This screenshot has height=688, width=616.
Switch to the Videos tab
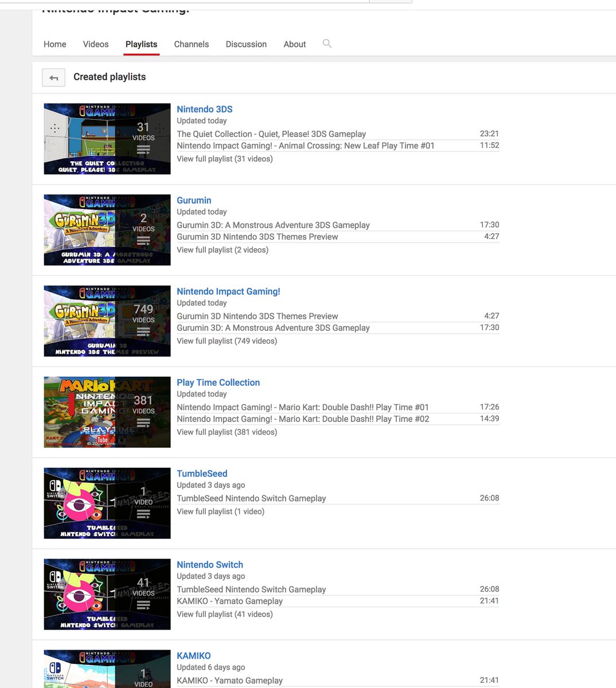[x=96, y=44]
